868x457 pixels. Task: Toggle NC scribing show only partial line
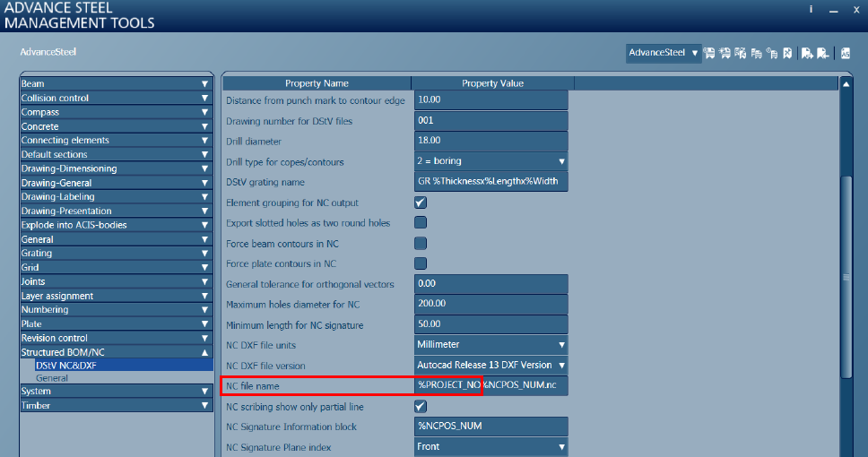421,407
